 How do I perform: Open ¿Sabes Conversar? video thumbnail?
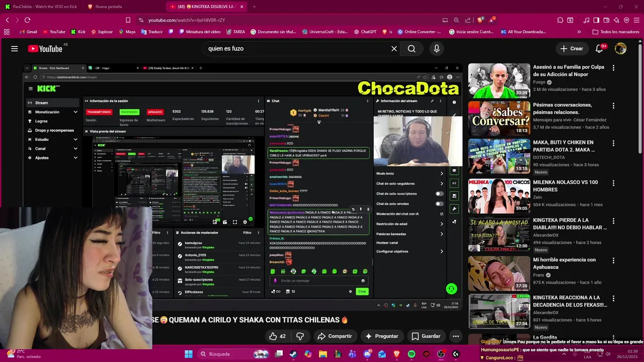pos(499,118)
